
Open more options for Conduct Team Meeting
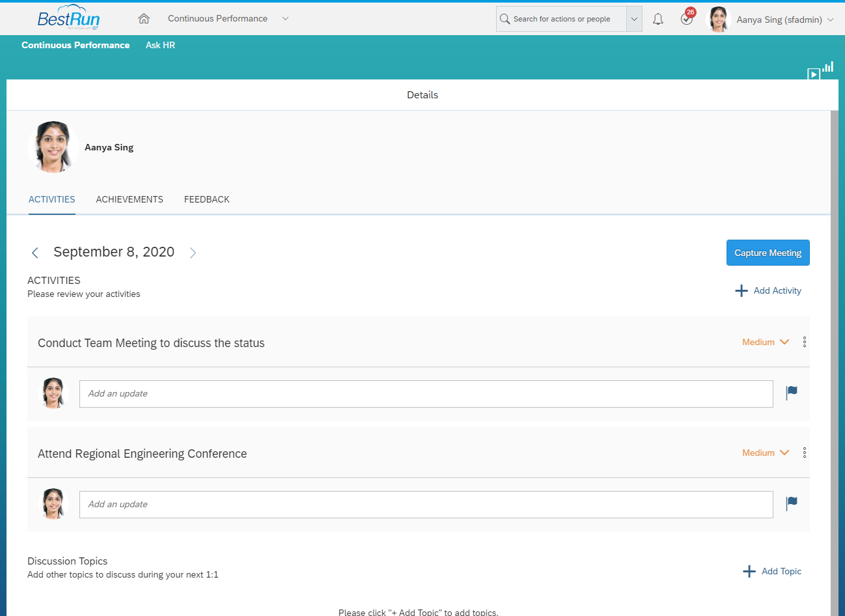805,342
